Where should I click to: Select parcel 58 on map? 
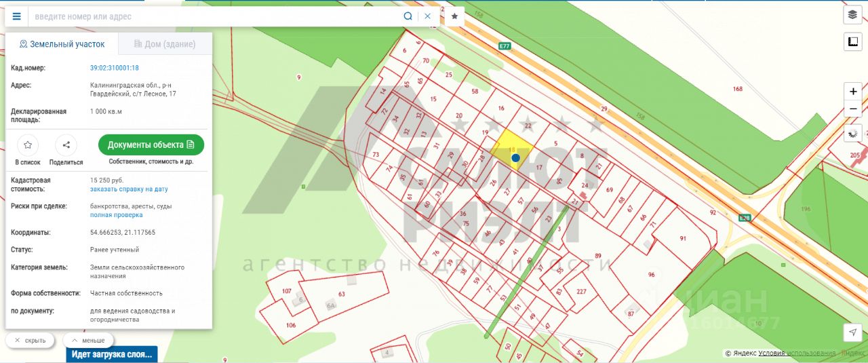pos(475,91)
